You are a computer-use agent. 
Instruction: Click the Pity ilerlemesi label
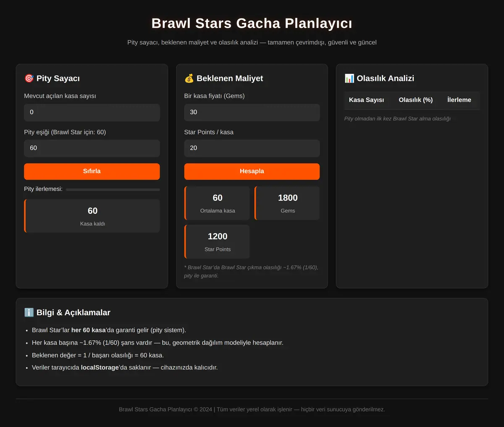coord(43,189)
